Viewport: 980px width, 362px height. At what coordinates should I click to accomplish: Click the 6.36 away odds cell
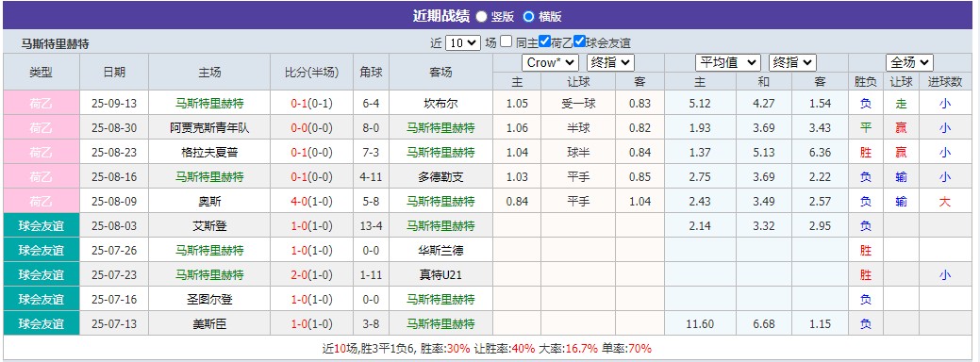click(x=820, y=153)
